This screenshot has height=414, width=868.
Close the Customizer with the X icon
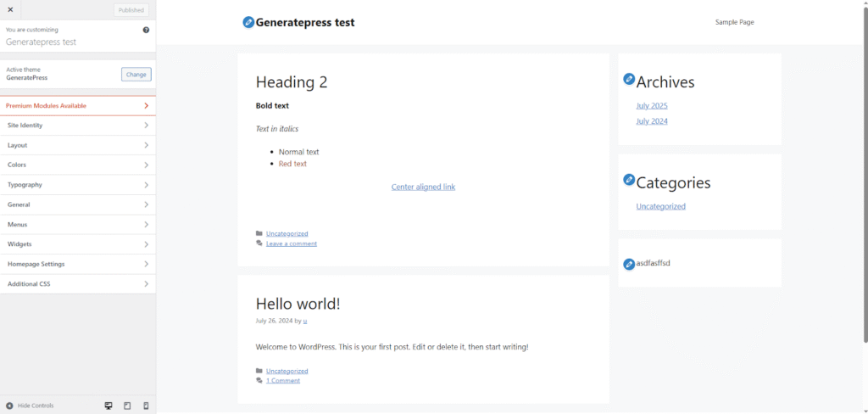coord(10,9)
